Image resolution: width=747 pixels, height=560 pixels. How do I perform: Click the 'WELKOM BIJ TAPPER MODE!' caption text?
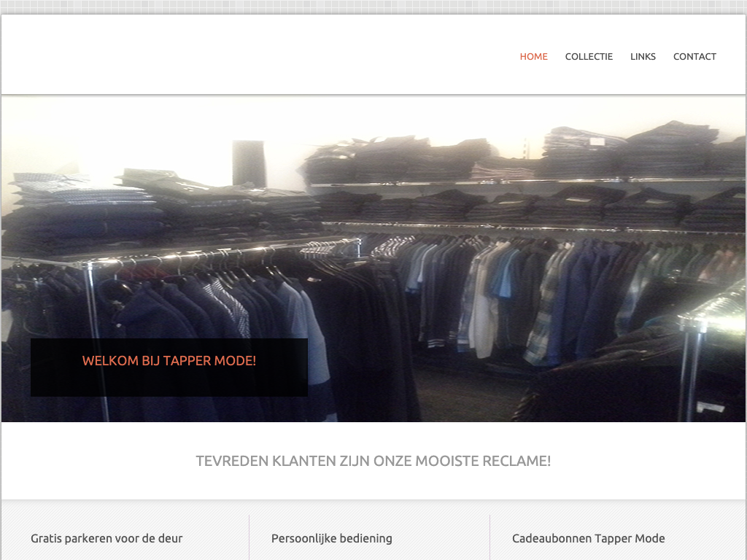point(169,361)
